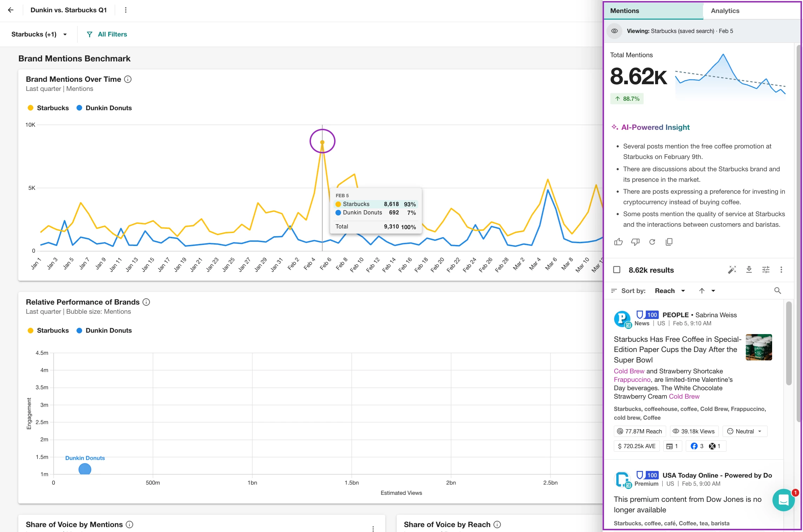Screen dimensions: 803x532
Task: Click thumbs up on AI-Powered Insight
Action: point(618,242)
